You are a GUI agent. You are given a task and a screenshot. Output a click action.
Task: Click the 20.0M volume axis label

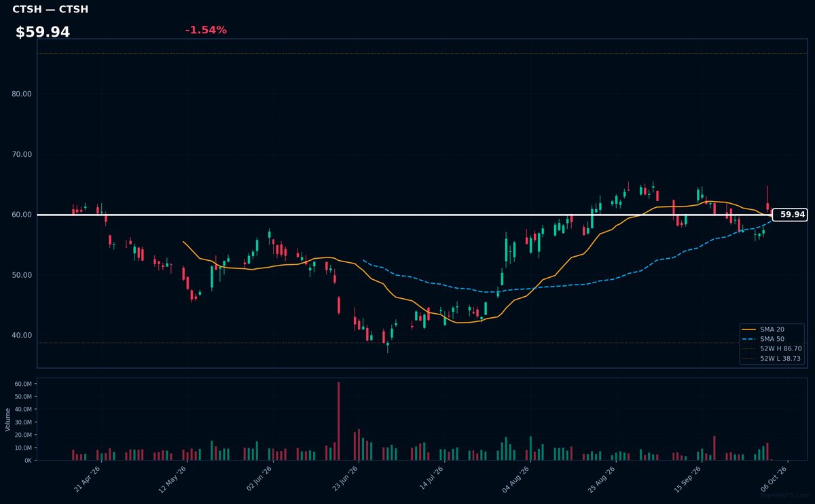23,435
